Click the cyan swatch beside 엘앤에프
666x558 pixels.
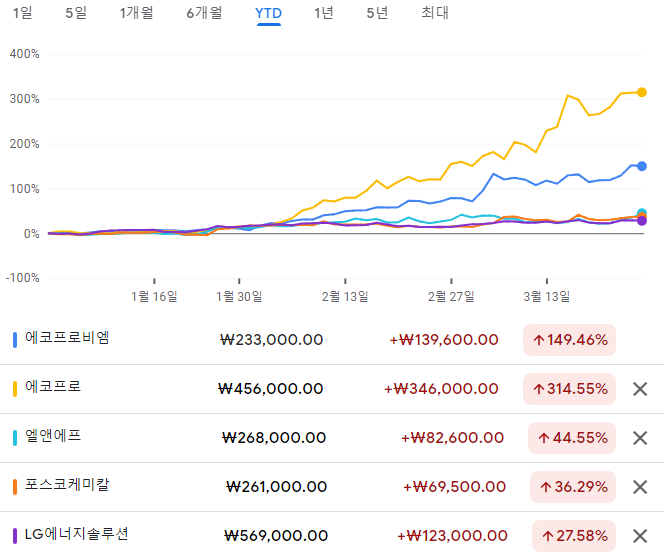pos(15,438)
